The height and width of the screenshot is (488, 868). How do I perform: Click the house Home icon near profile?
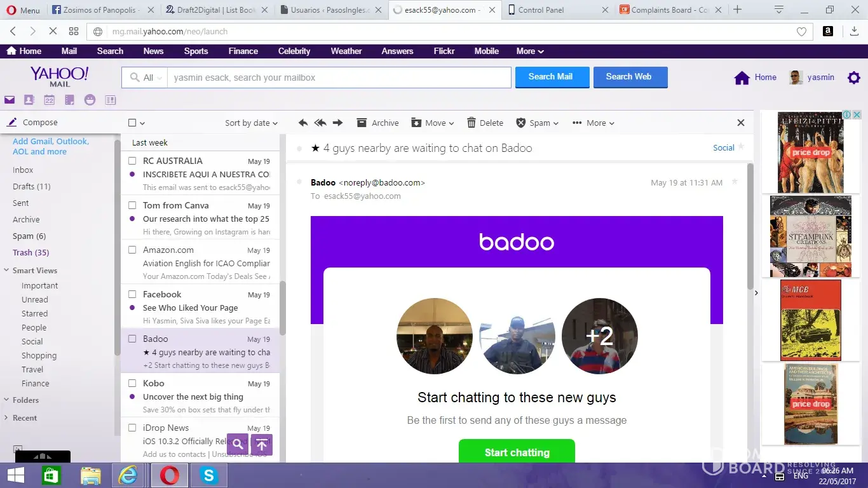742,78
